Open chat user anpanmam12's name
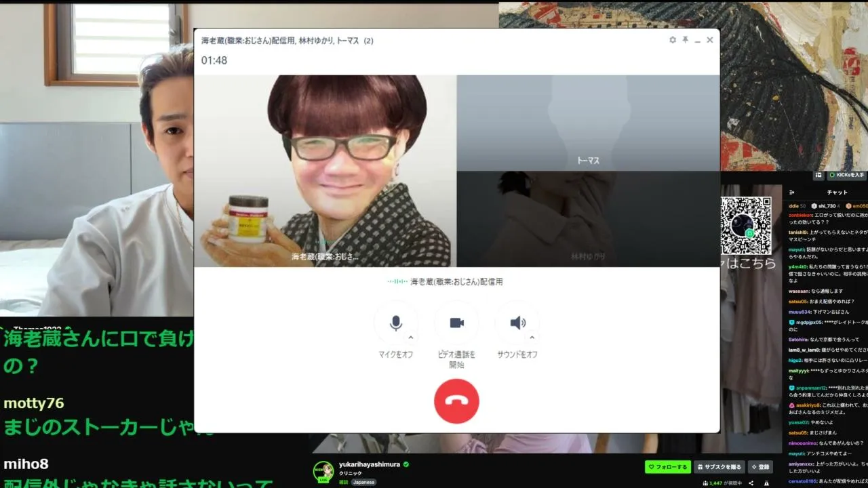868x488 pixels. point(811,388)
